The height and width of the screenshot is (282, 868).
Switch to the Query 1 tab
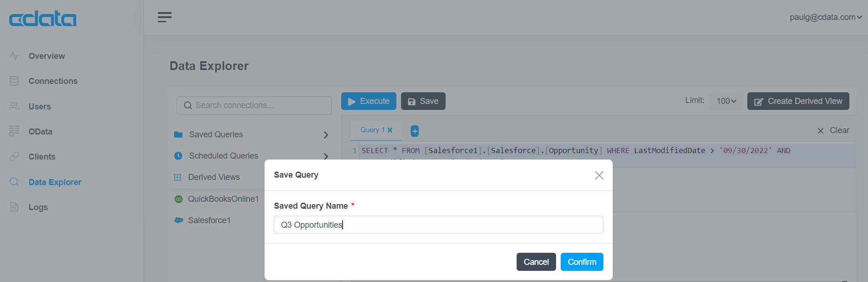(x=372, y=130)
